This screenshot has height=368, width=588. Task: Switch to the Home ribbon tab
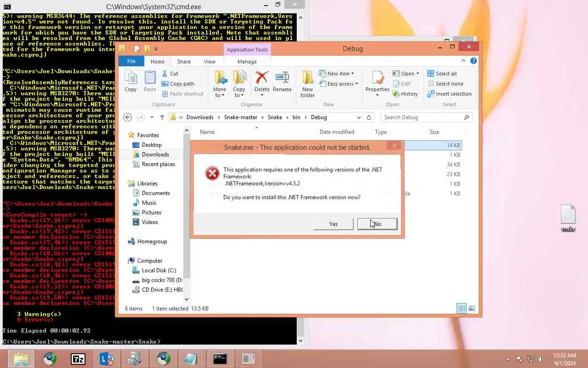pyautogui.click(x=158, y=61)
